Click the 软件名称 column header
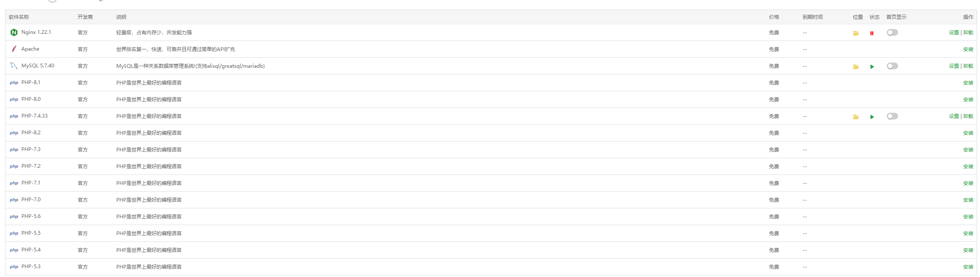The width and height of the screenshot is (980, 277). 19,17
